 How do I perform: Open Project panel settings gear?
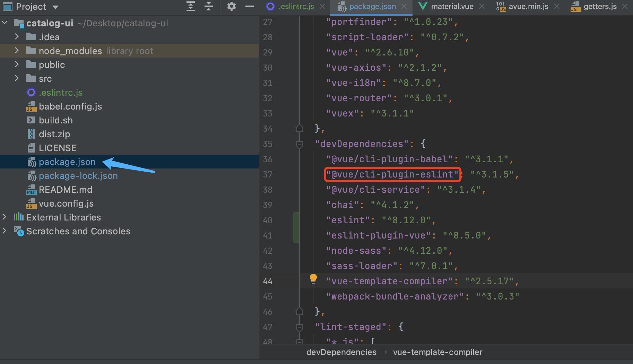click(231, 6)
